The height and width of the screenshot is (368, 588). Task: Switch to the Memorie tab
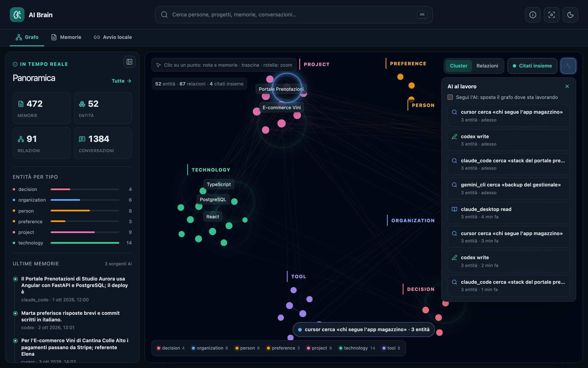point(66,37)
